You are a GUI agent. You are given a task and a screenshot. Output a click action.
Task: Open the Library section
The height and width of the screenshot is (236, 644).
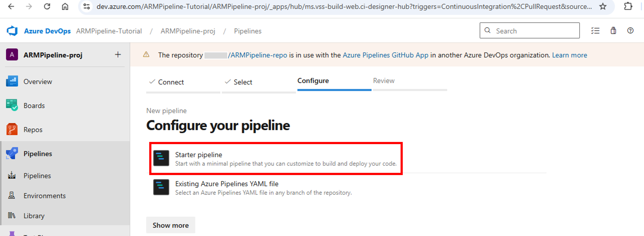click(x=34, y=215)
